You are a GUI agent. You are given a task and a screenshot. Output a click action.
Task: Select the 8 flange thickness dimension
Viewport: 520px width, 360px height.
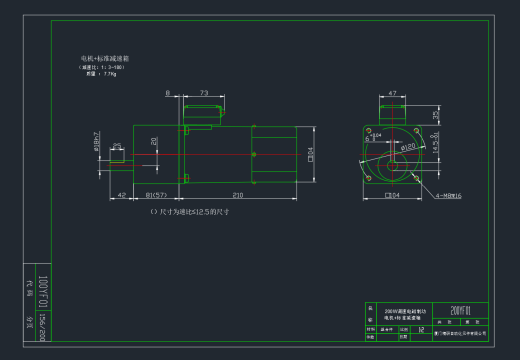click(x=168, y=93)
